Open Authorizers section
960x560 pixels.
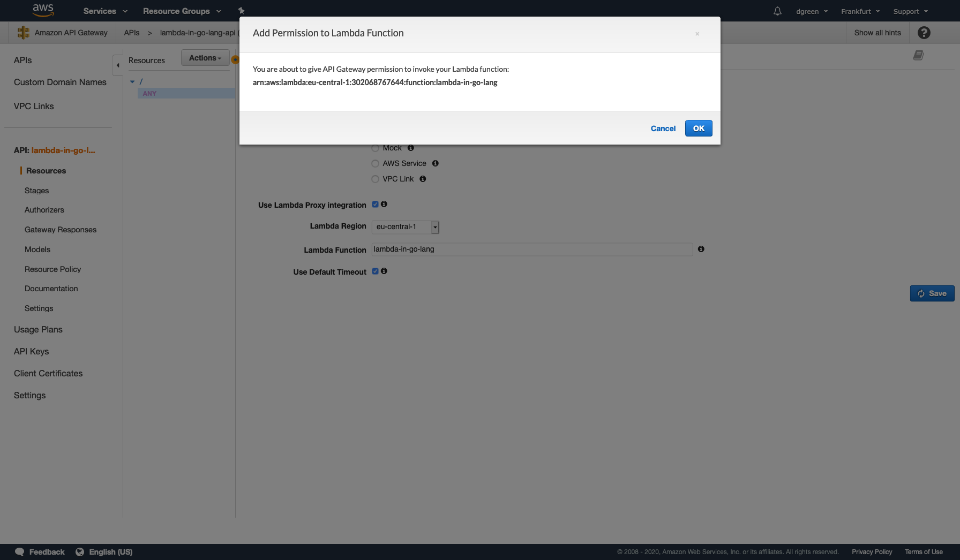44,210
